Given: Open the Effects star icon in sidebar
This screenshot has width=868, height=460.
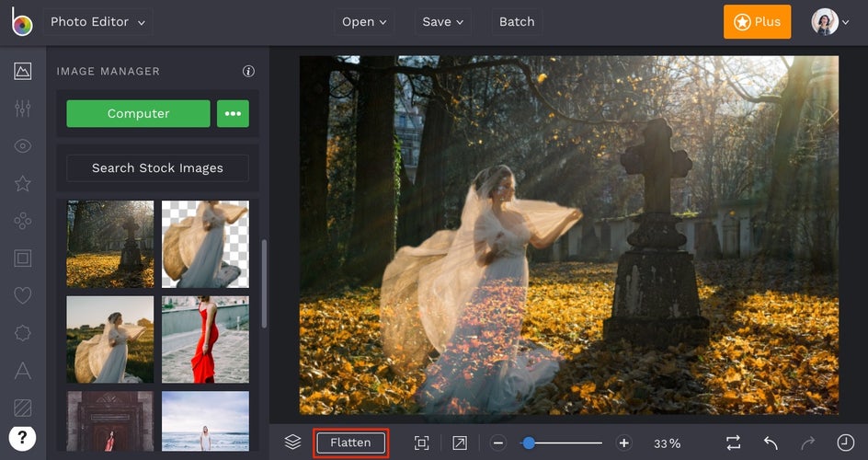Looking at the screenshot, I should 23,183.
